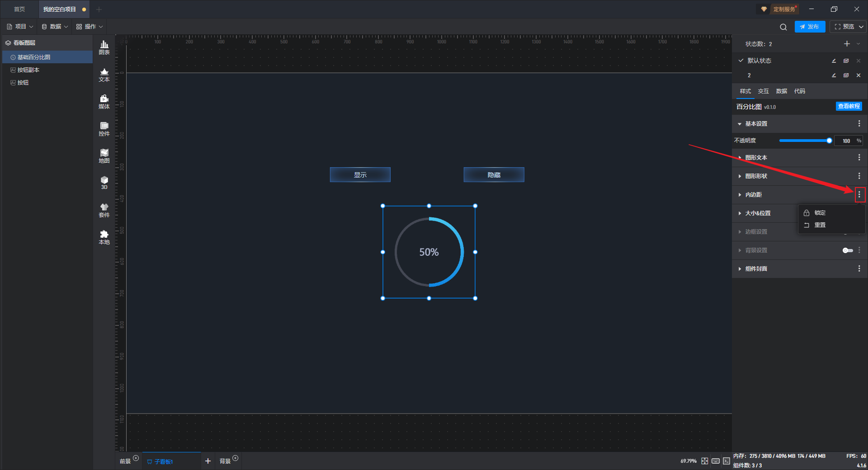This screenshot has height=470, width=868.
Task: Switch to the 数据 properties tab
Action: (x=781, y=91)
